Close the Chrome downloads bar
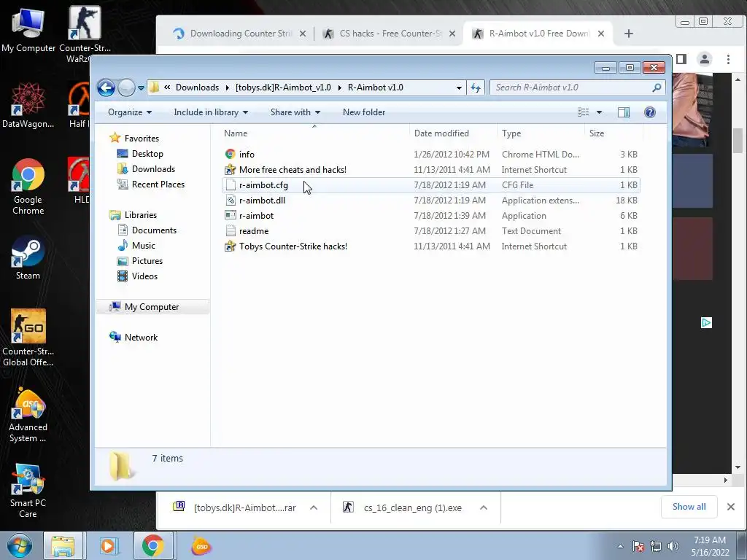 click(x=731, y=507)
